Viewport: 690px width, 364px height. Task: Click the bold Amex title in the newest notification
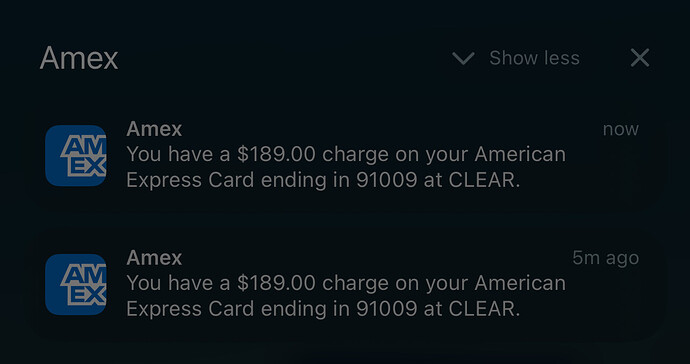click(x=154, y=129)
